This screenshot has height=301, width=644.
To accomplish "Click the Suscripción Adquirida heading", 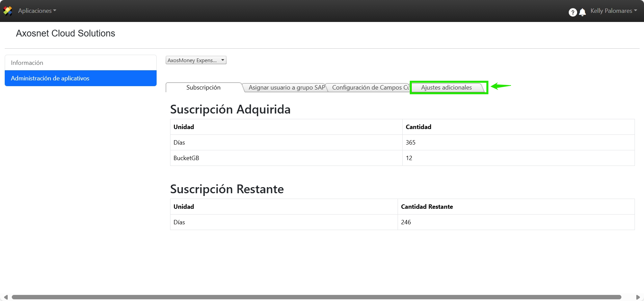I will pos(230,109).
